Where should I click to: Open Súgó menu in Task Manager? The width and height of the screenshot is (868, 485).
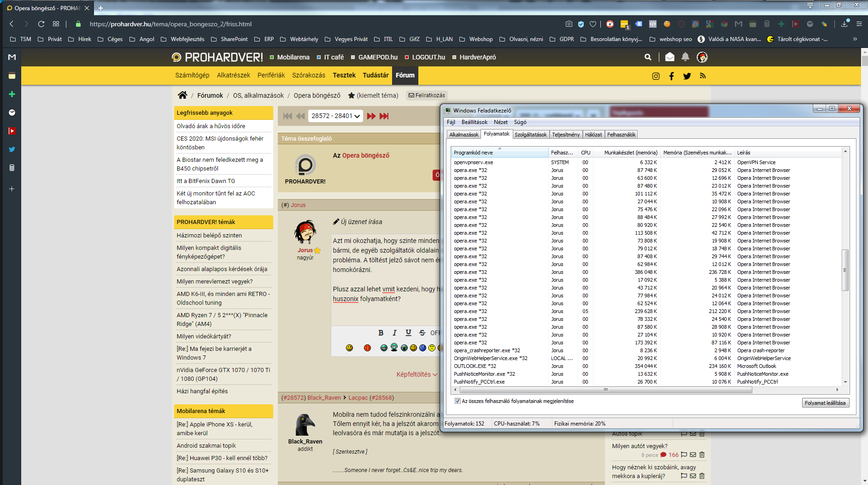[520, 122]
